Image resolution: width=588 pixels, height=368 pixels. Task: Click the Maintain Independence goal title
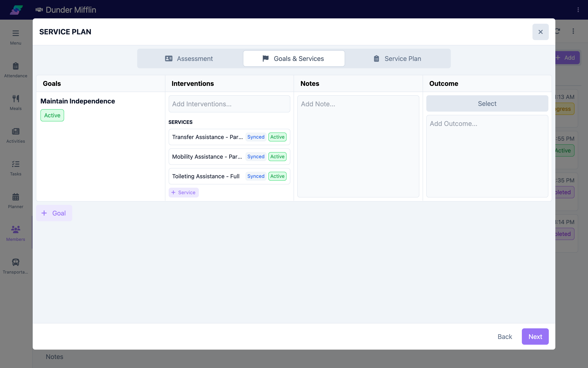[x=78, y=101]
